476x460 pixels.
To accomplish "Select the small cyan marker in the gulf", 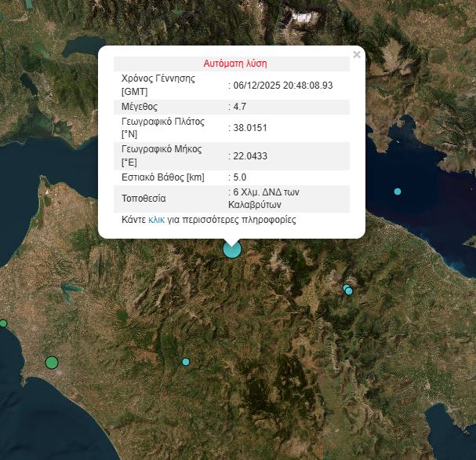I will pyautogui.click(x=398, y=192).
